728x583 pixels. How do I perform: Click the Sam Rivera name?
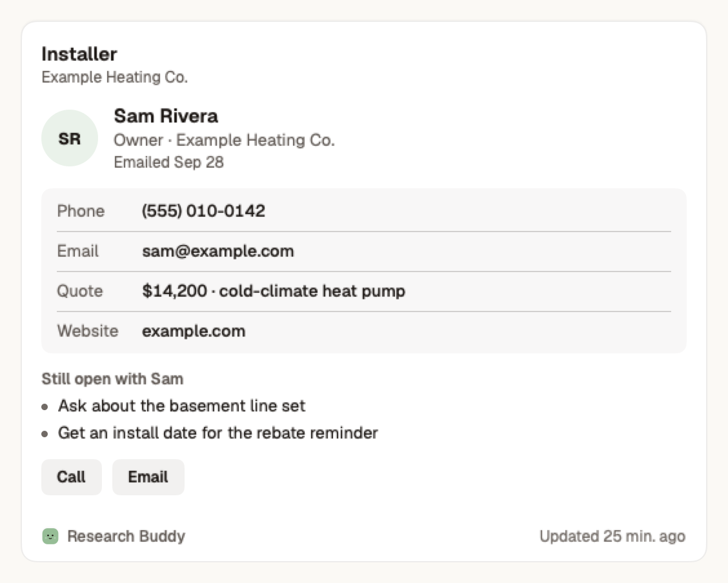click(166, 116)
